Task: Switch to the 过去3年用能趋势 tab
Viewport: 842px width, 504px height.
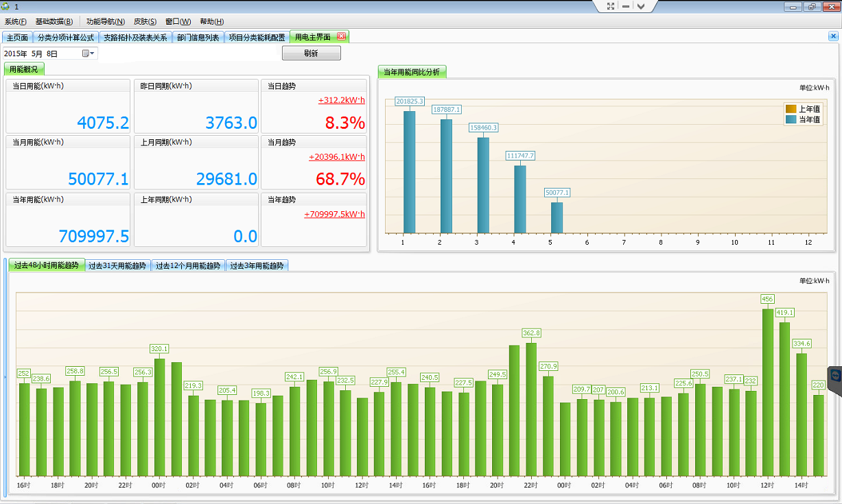Action: [x=257, y=266]
